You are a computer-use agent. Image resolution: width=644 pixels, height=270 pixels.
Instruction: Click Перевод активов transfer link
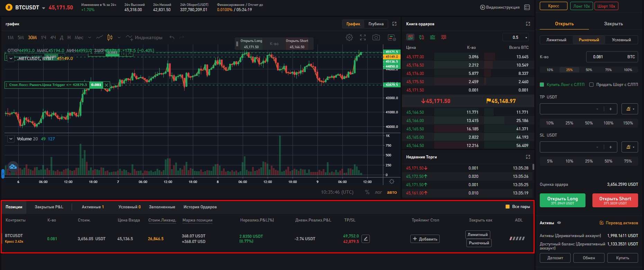[619, 223]
